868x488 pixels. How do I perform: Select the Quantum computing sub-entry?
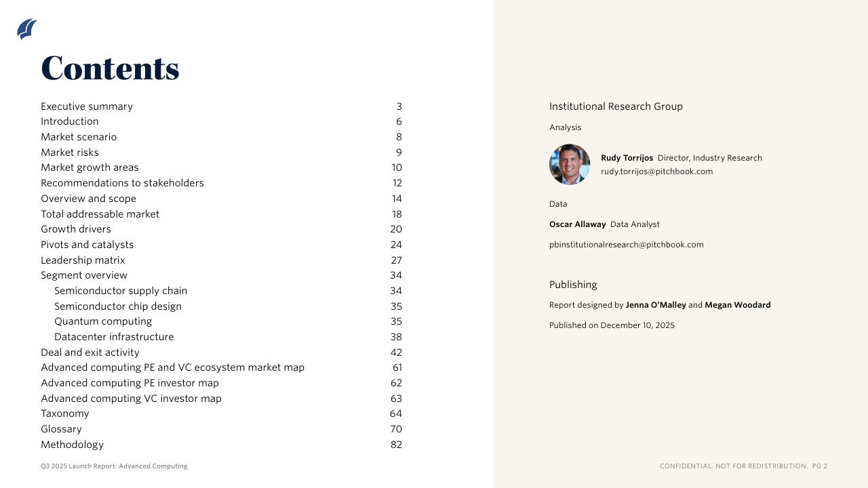tap(103, 321)
